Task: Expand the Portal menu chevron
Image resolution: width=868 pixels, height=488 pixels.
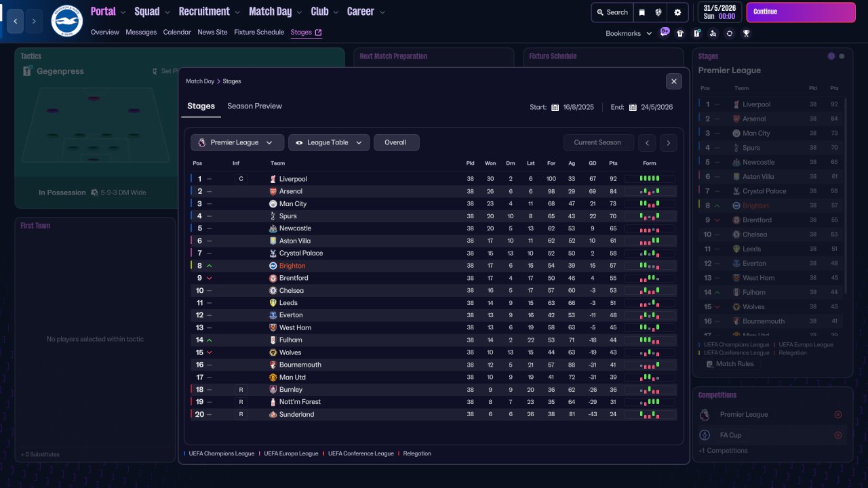Action: 123,12
